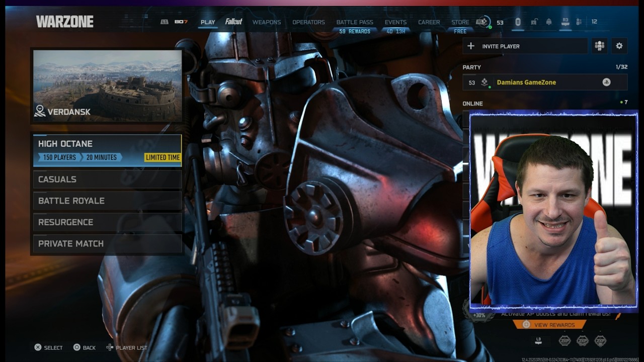Click the SELECT cross button prompt

[x=48, y=347]
